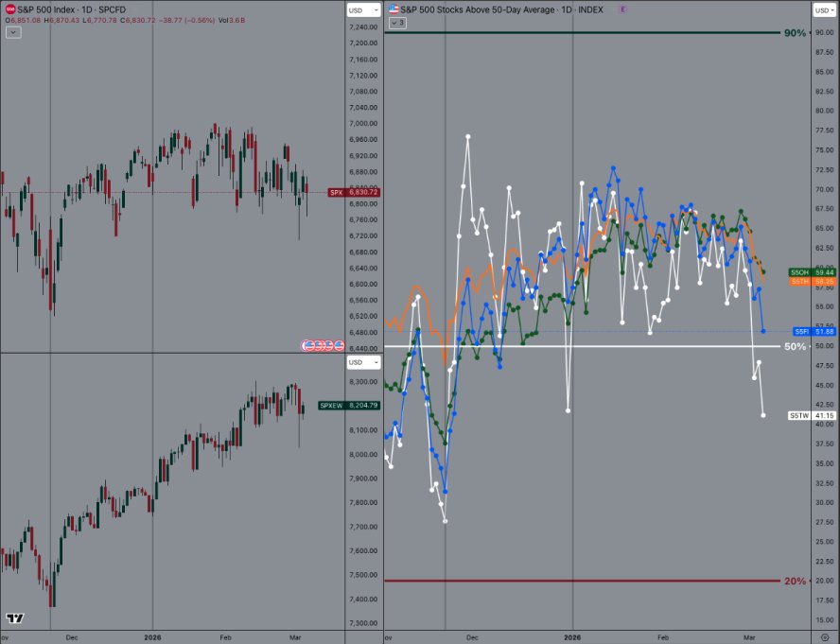The width and height of the screenshot is (840, 644).
Task: Click the white S5TW 41.15 price label
Action: pos(813,415)
